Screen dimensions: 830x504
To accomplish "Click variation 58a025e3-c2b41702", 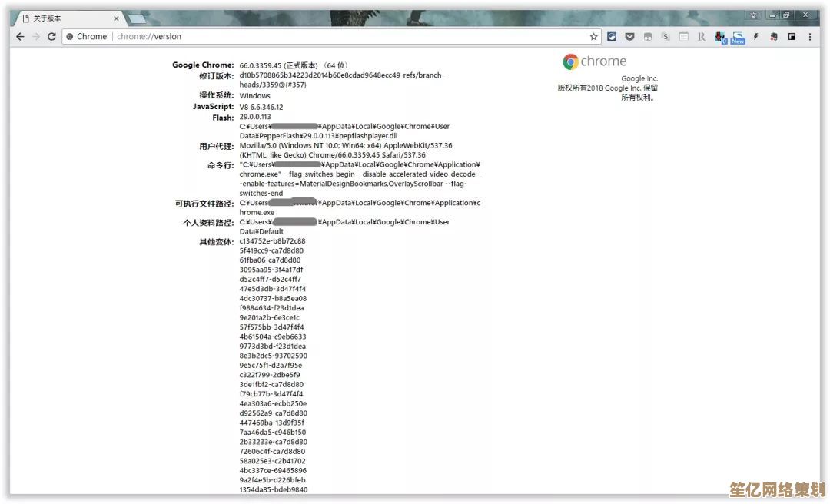I will (x=272, y=461).
